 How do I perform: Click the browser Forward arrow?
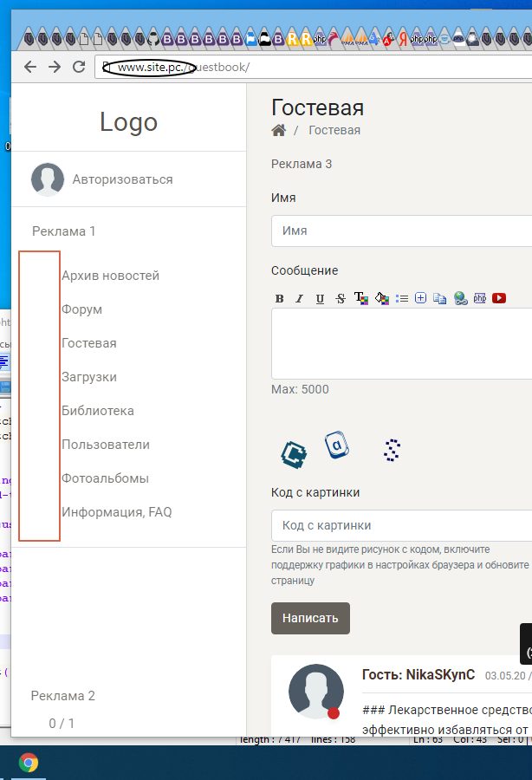(55, 67)
